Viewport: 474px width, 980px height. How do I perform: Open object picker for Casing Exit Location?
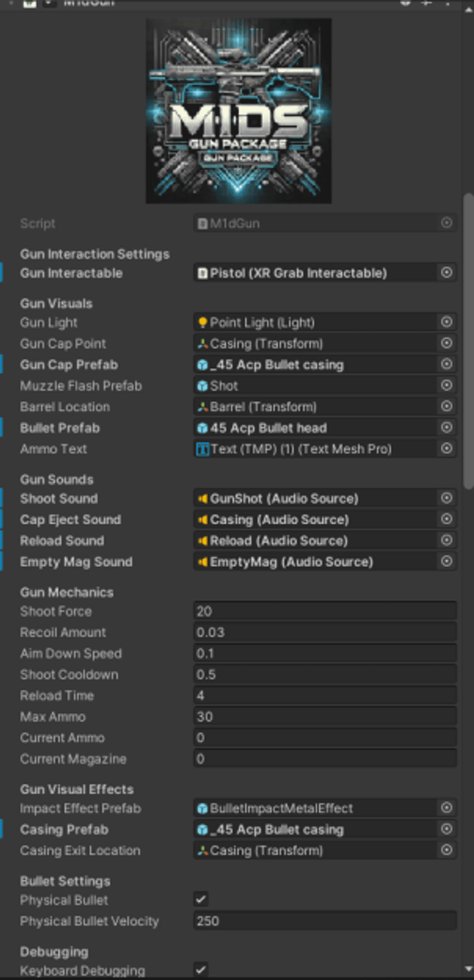pyautogui.click(x=446, y=850)
